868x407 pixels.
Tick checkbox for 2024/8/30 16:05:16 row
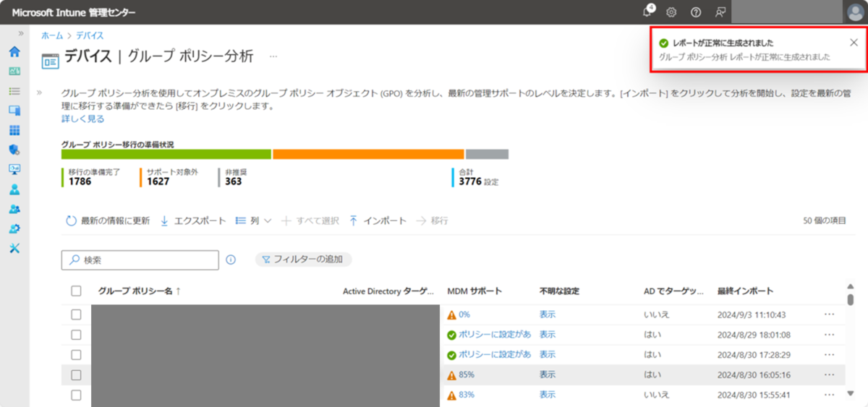pos(76,374)
